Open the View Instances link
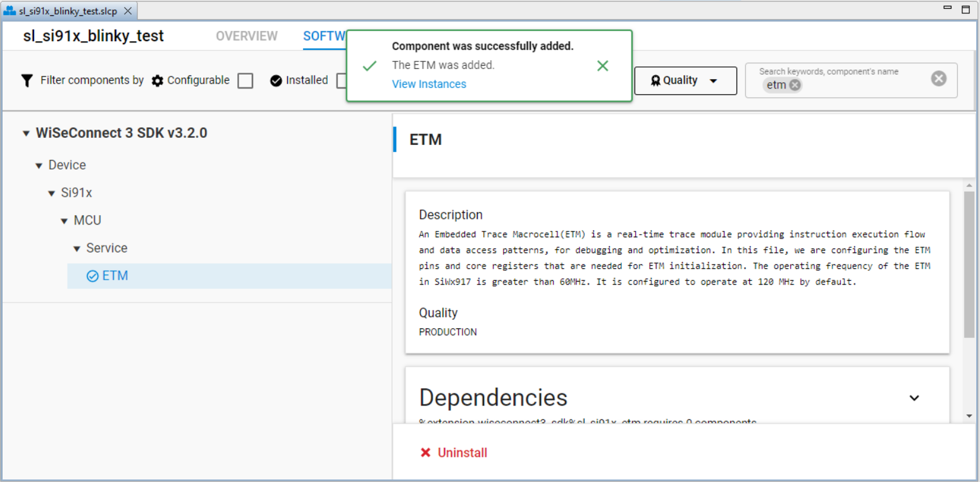The height and width of the screenshot is (482, 980). (429, 83)
